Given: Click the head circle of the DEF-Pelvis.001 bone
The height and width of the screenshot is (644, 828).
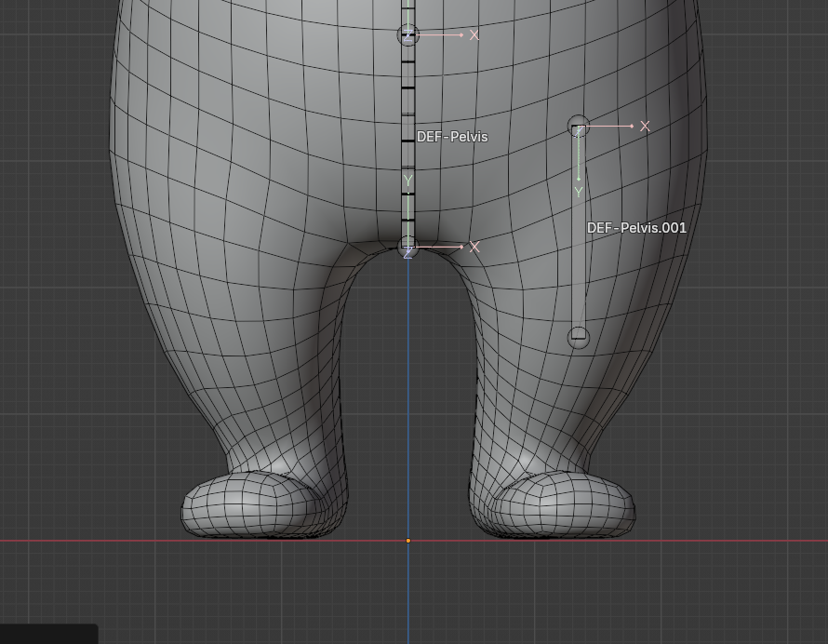Looking at the screenshot, I should tap(579, 124).
